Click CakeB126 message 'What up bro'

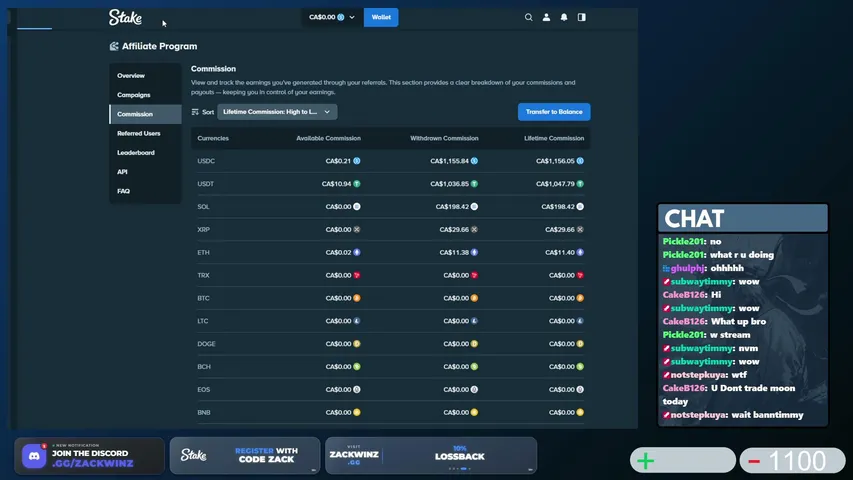pos(738,322)
